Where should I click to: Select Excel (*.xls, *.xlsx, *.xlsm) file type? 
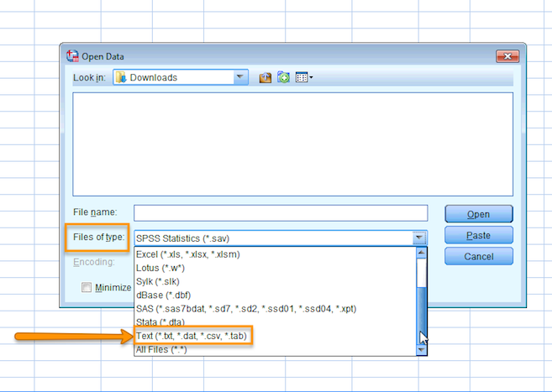point(275,254)
